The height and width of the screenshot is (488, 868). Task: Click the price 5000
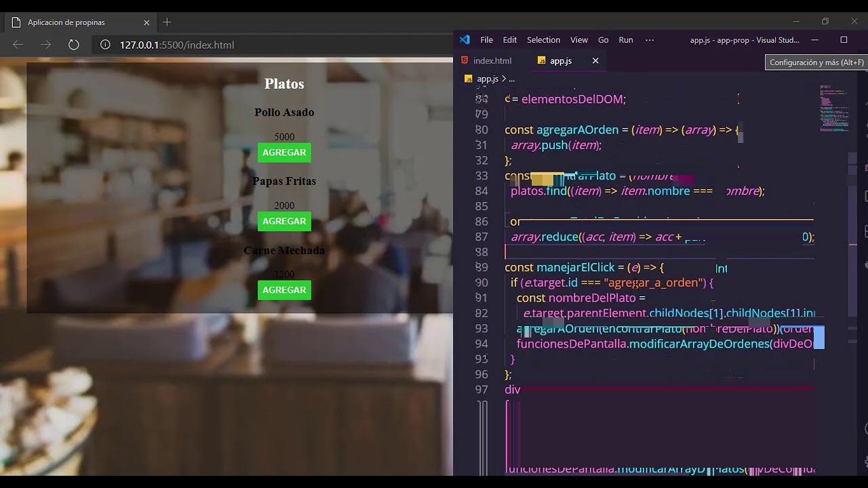pos(284,137)
